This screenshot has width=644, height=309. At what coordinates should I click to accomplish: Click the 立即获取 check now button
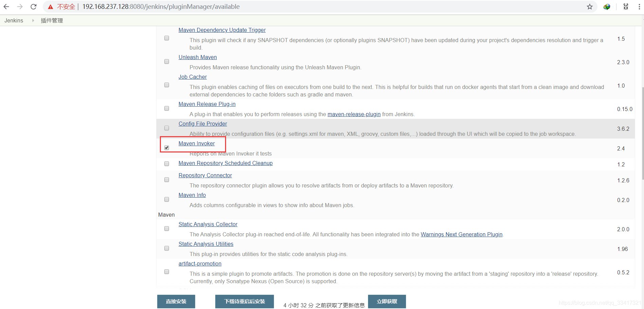[x=387, y=302]
